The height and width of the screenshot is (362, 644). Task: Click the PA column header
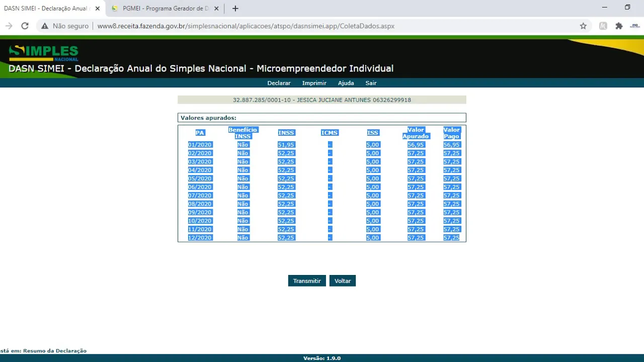[x=200, y=133]
